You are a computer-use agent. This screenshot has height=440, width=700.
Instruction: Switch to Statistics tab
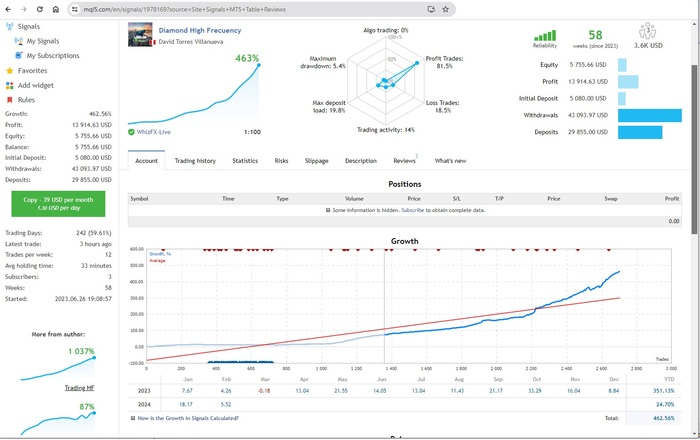[x=245, y=161]
